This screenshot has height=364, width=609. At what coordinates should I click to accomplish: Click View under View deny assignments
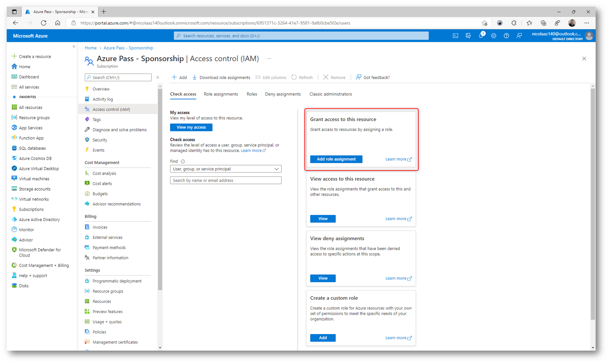click(x=323, y=278)
